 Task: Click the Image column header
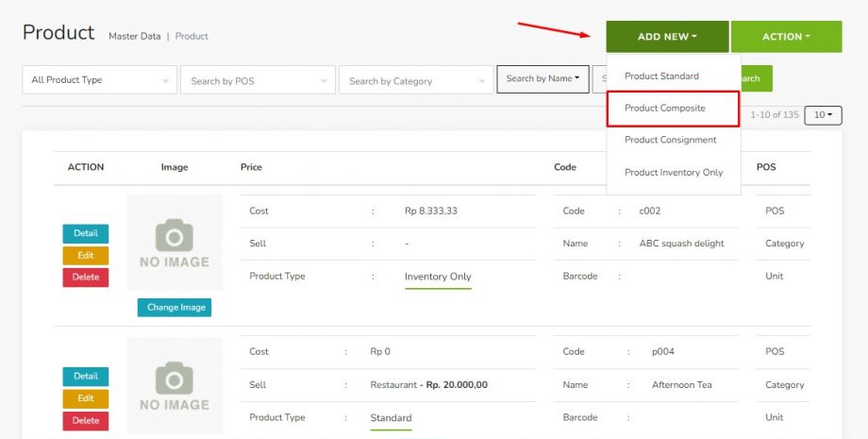pos(175,167)
